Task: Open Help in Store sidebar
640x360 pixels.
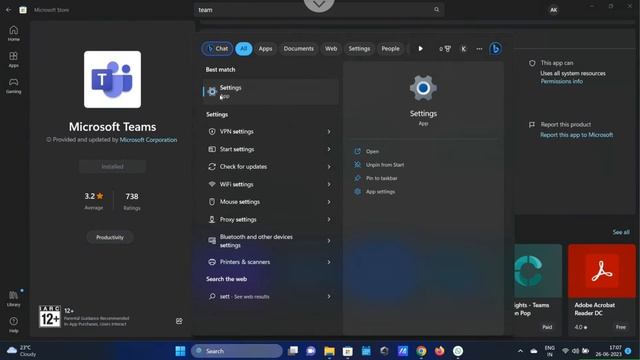Action: coord(13,325)
